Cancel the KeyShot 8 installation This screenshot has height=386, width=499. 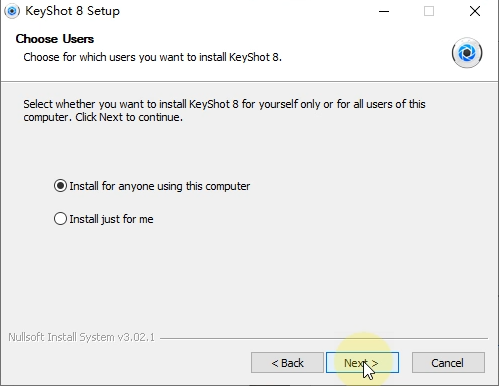tap(448, 363)
